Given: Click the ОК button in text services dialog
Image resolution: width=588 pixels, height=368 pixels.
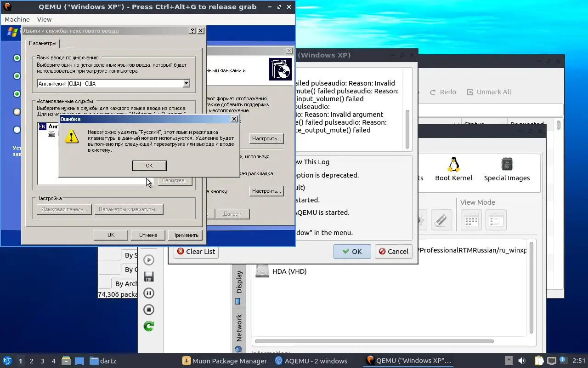Looking at the screenshot, I should pyautogui.click(x=111, y=235).
